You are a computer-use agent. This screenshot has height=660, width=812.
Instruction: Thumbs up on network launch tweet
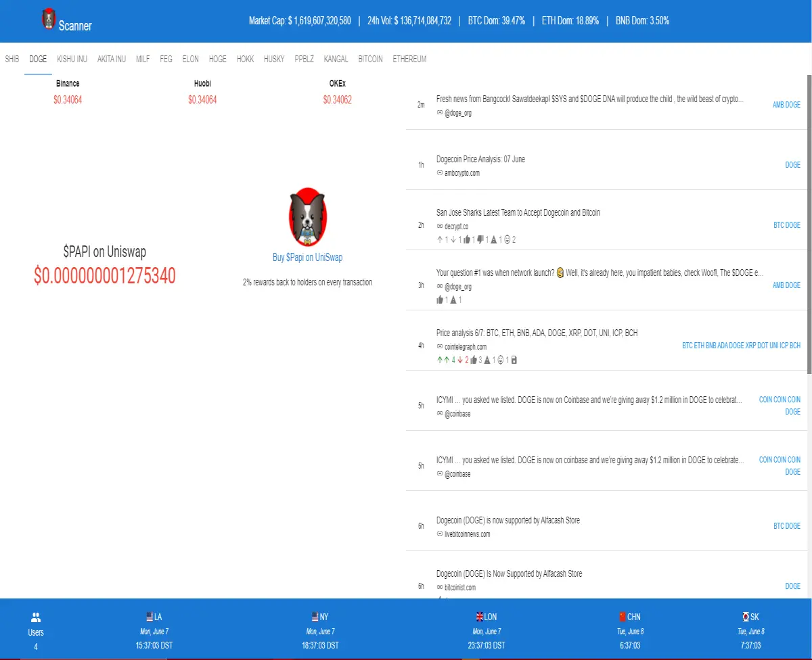(x=440, y=300)
